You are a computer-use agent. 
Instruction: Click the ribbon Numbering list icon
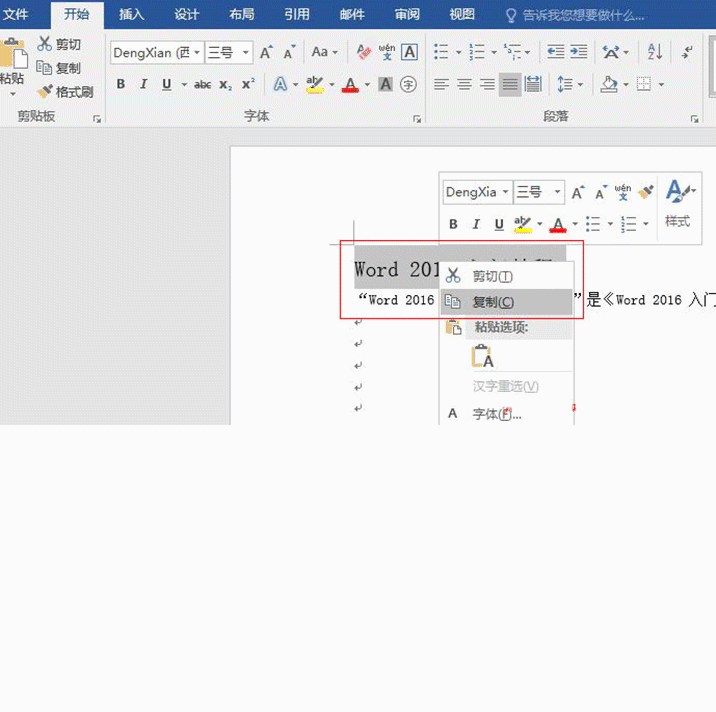coord(477,52)
